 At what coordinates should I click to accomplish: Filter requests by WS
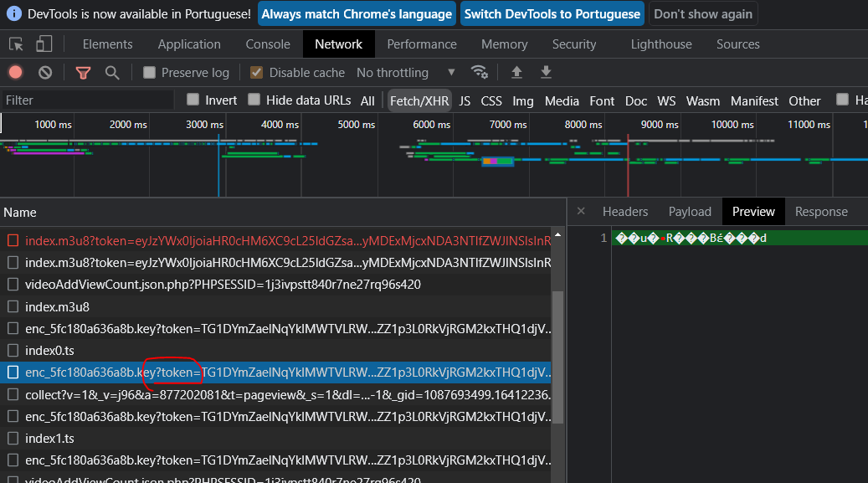666,100
